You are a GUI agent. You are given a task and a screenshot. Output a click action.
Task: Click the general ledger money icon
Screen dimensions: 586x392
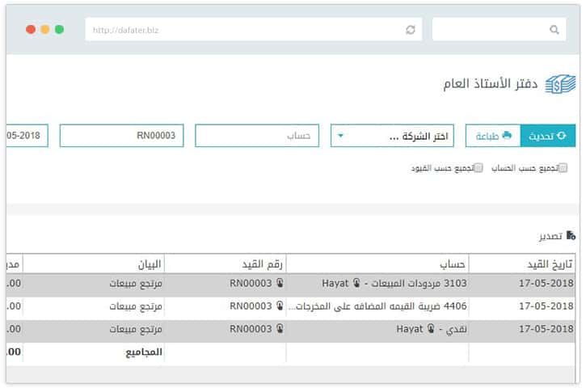(560, 84)
